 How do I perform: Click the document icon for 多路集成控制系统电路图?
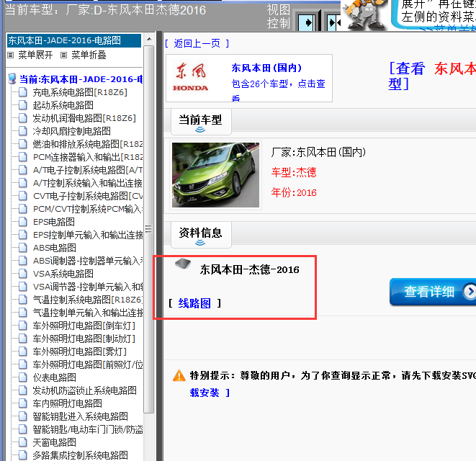[x=23, y=455]
